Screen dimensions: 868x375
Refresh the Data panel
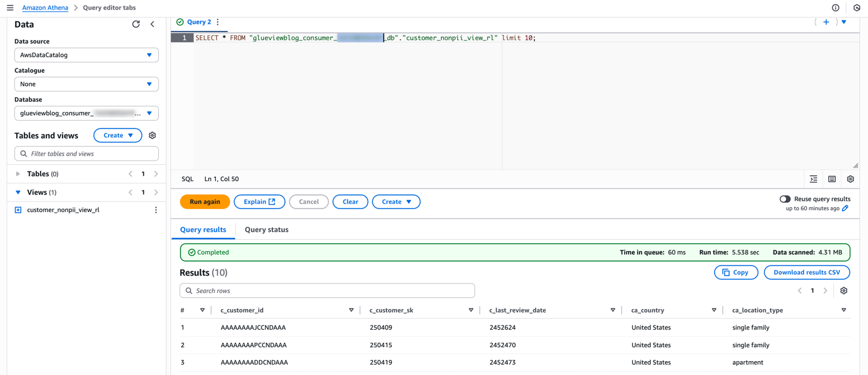pyautogui.click(x=136, y=24)
